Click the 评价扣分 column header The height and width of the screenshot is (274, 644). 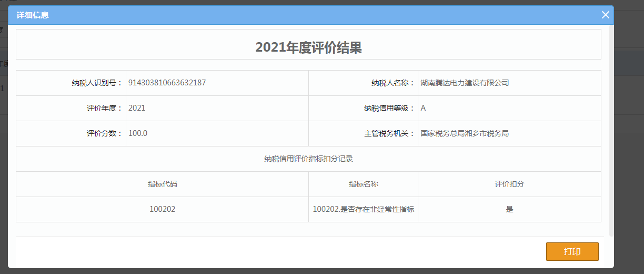509,184
